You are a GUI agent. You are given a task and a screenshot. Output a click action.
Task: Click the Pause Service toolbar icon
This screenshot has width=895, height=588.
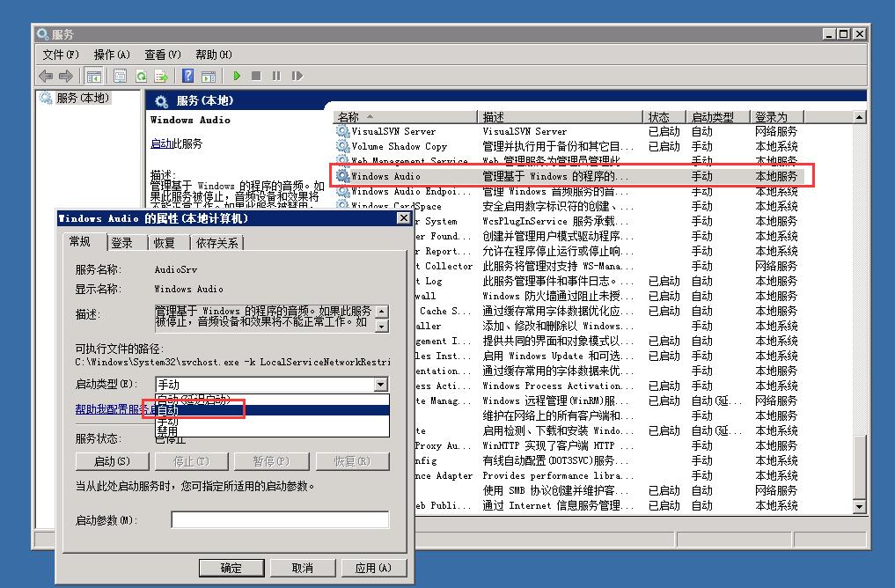[276, 76]
